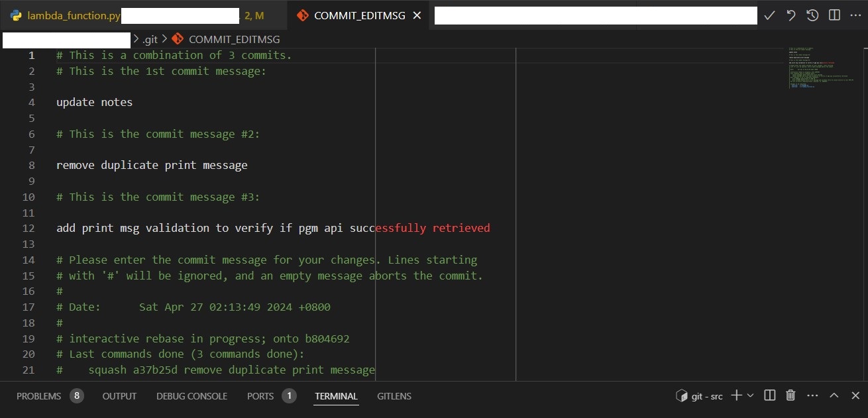868x418 pixels.
Task: Toggle panel maximize with the chevron icon
Action: click(834, 395)
